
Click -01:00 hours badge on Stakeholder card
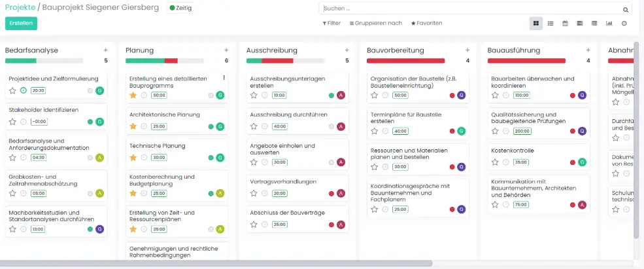click(38, 122)
